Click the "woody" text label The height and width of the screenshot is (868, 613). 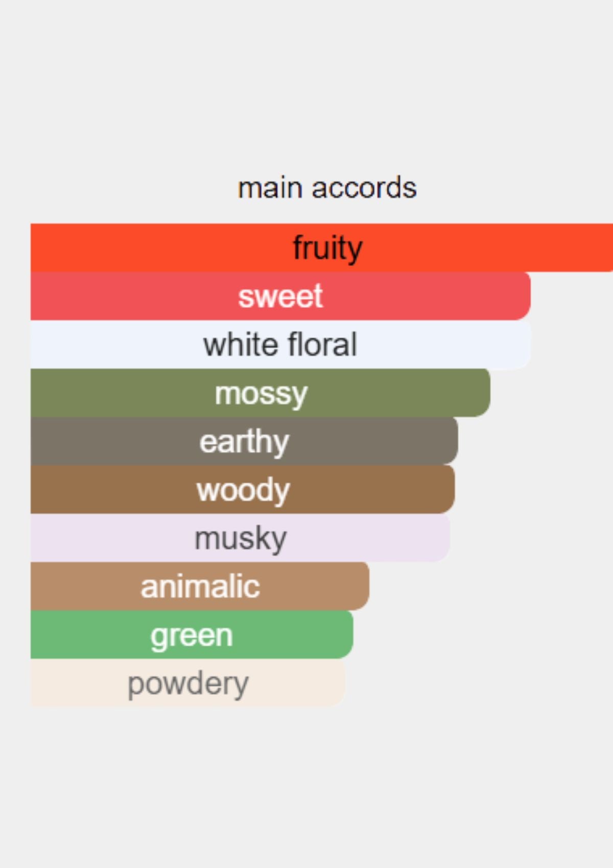(243, 490)
